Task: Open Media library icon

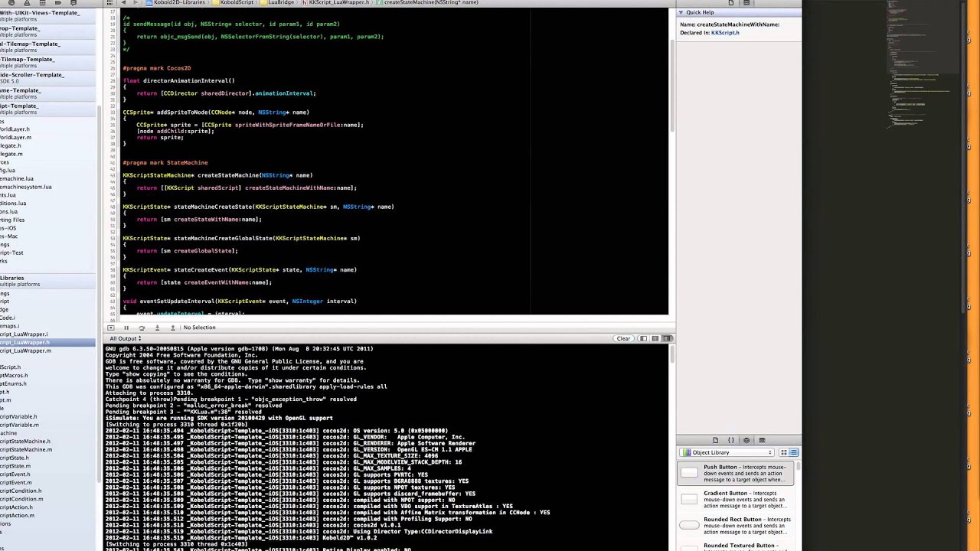Action: 762,440
